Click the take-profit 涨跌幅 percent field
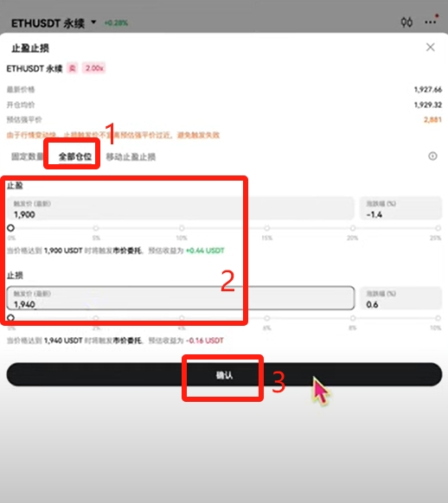This screenshot has height=503, width=448. point(400,208)
